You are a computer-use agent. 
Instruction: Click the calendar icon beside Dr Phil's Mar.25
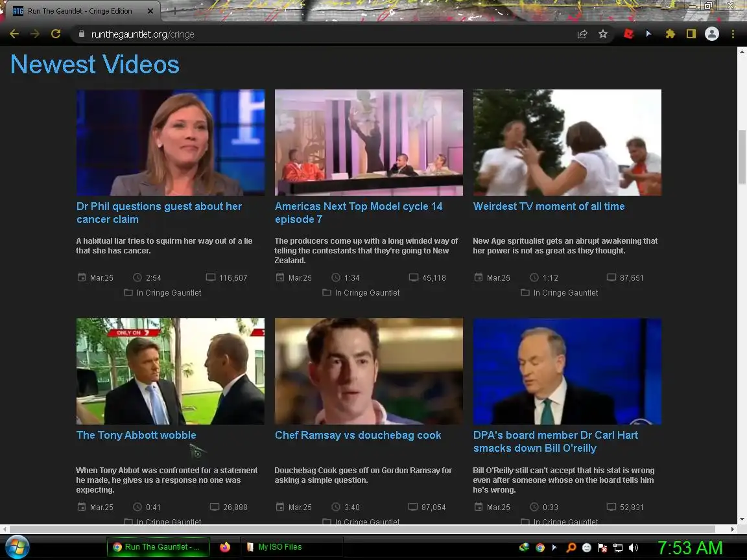tap(82, 277)
